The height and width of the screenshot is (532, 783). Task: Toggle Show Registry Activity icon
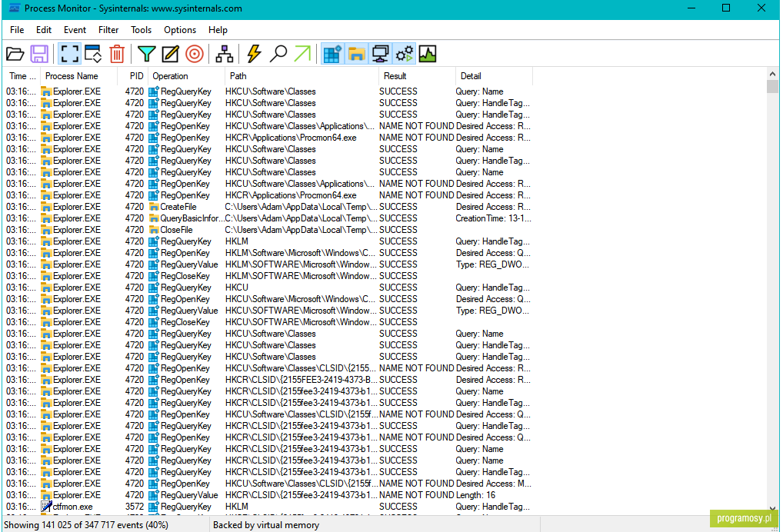[332, 54]
